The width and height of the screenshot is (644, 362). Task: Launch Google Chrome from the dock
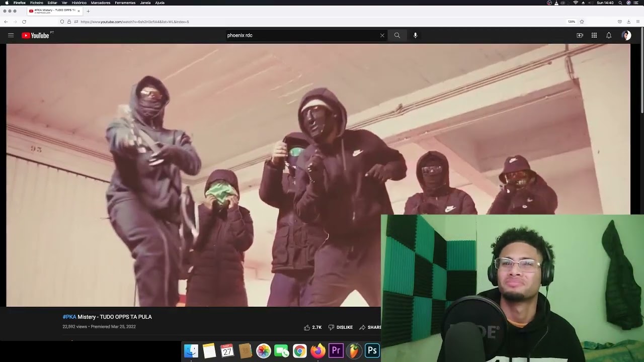[300, 350]
